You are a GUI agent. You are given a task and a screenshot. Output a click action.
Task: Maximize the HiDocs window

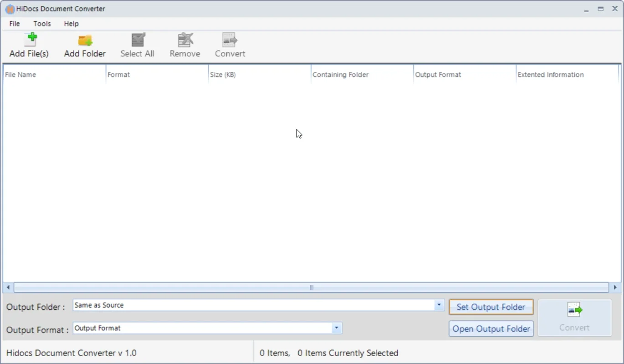pos(601,9)
